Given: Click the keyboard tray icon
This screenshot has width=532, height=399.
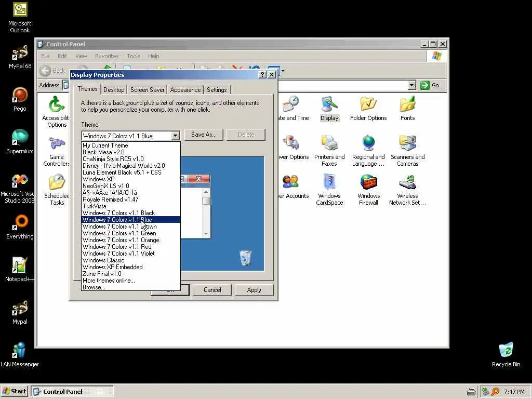Looking at the screenshot, I should (x=471, y=392).
